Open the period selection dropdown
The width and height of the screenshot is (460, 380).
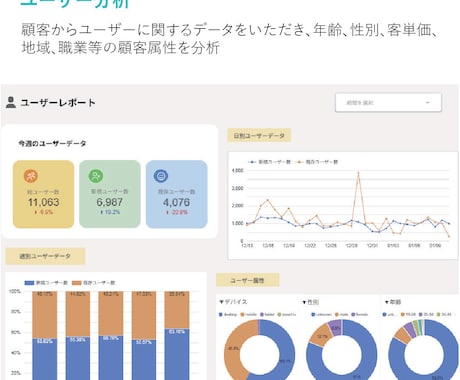[388, 103]
